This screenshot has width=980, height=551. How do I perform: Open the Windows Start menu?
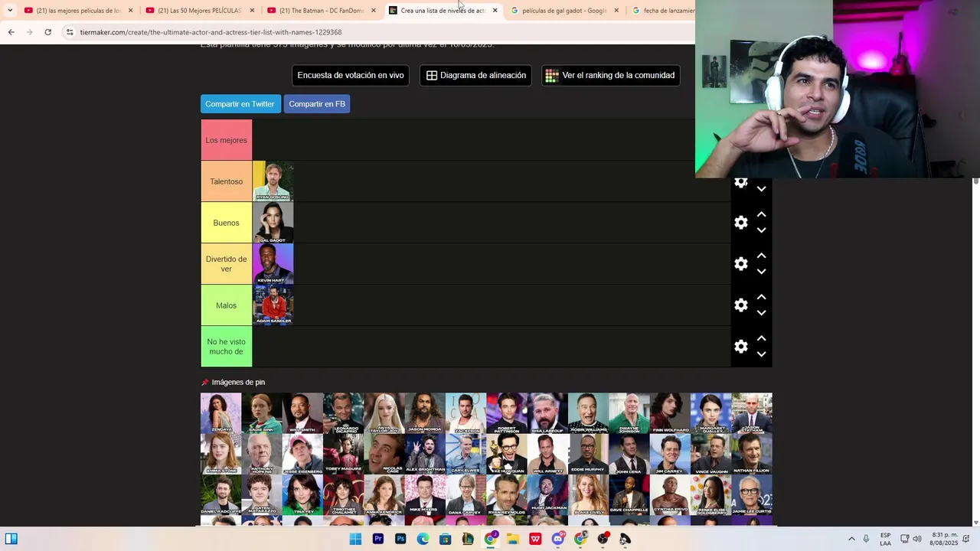(x=355, y=539)
